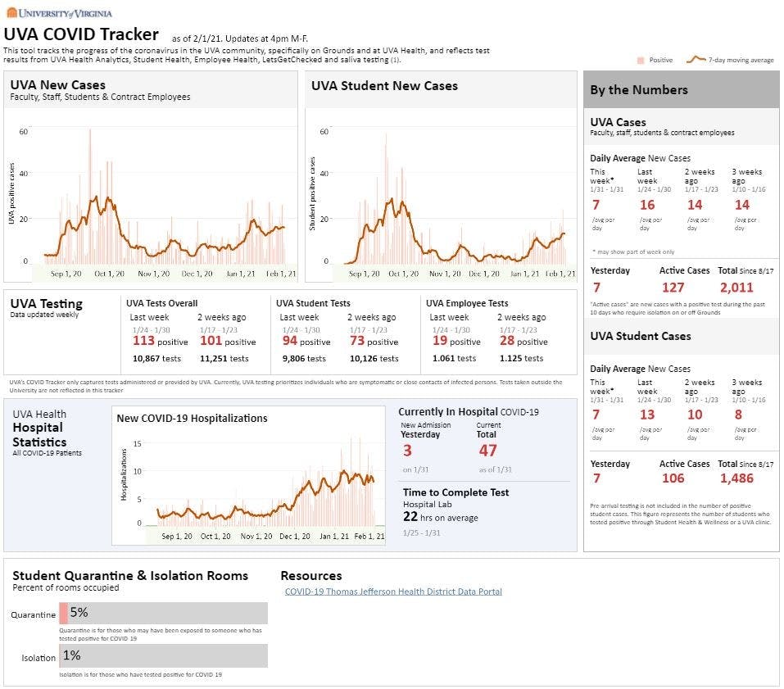Open the COVID-19 Thomas Jefferson Health District Data Portal link
The height and width of the screenshot is (689, 784).
click(x=393, y=592)
